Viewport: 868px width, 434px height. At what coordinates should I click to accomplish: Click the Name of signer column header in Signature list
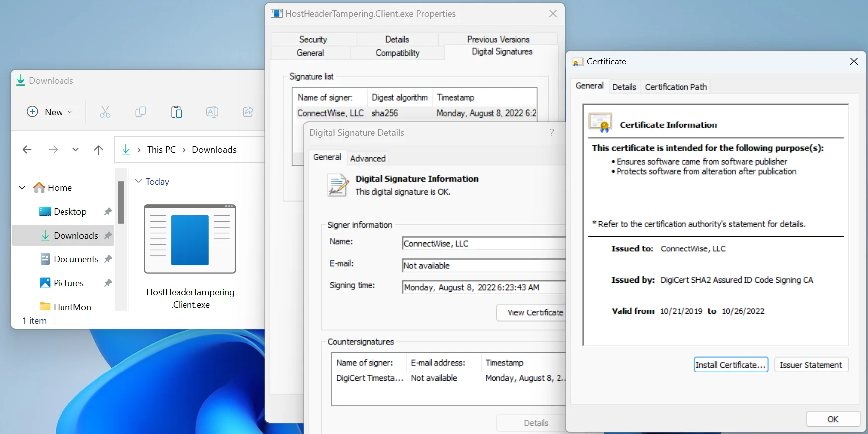pos(330,97)
